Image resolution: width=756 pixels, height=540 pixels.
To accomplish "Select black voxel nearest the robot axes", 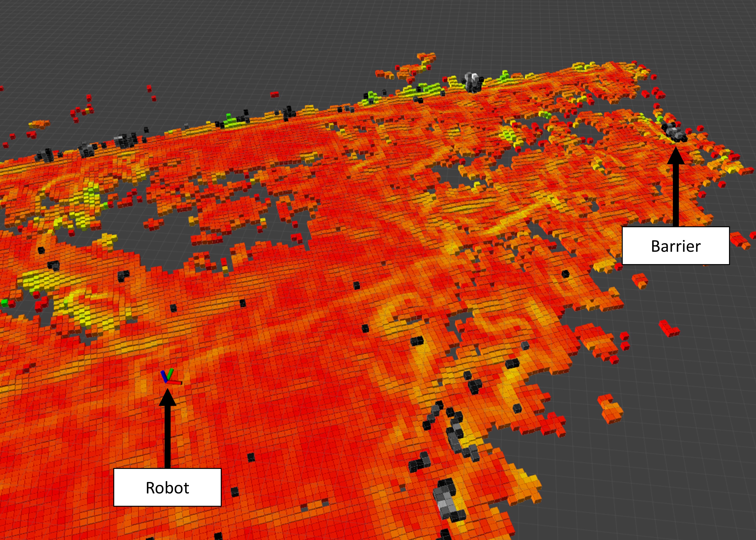I will 173,308.
